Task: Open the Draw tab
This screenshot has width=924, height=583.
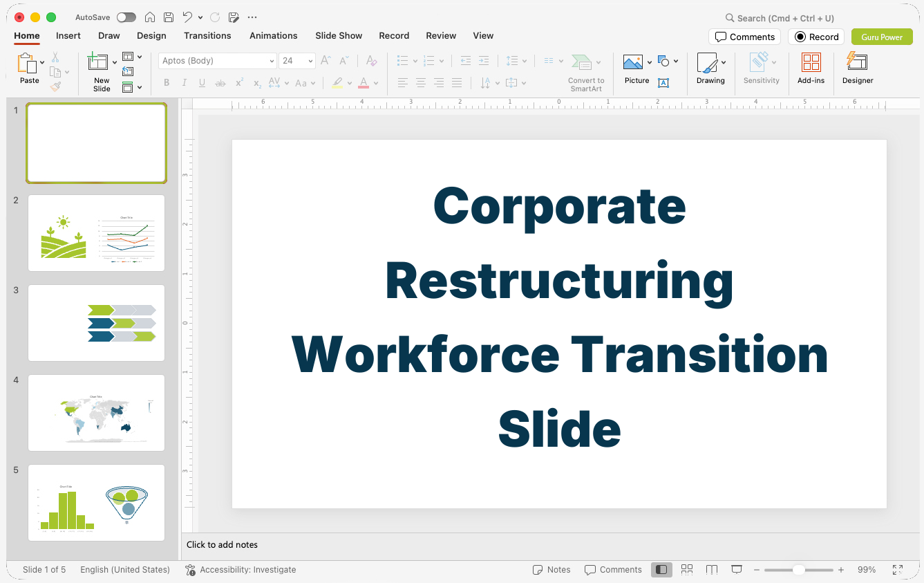Action: (109, 35)
